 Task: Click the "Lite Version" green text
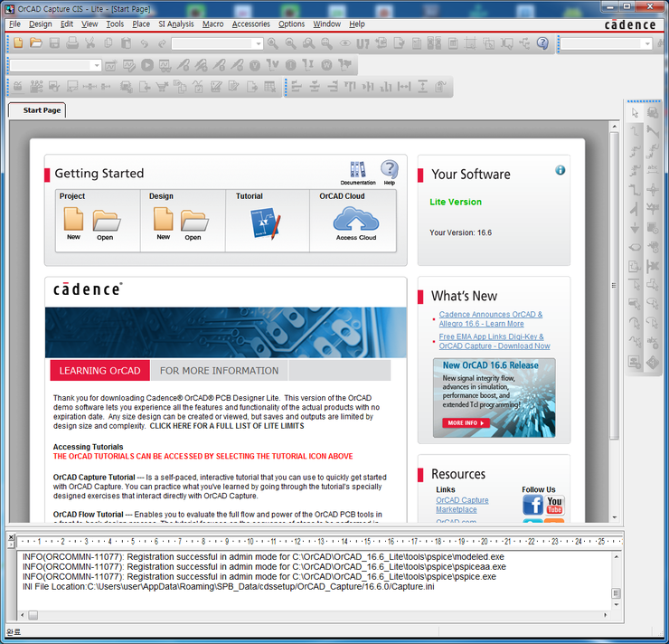tap(456, 202)
